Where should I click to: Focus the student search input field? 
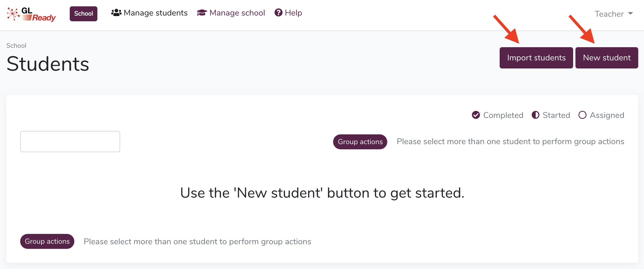coord(70,142)
